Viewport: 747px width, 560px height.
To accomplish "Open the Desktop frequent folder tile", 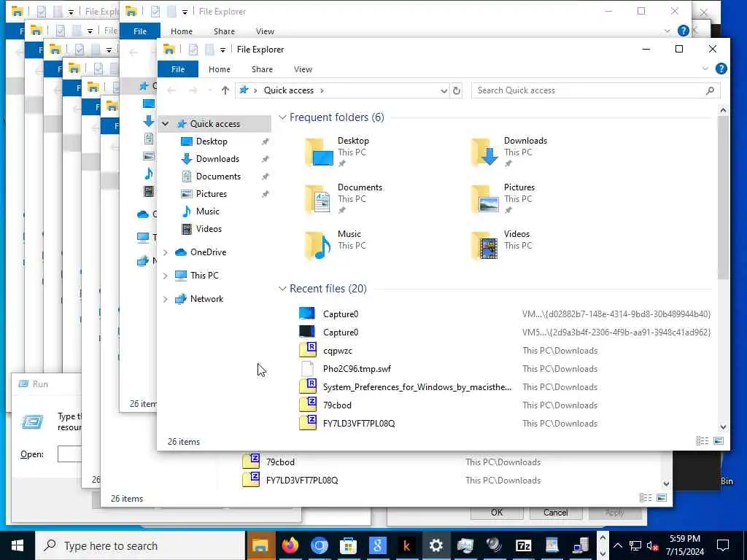I will (x=338, y=152).
